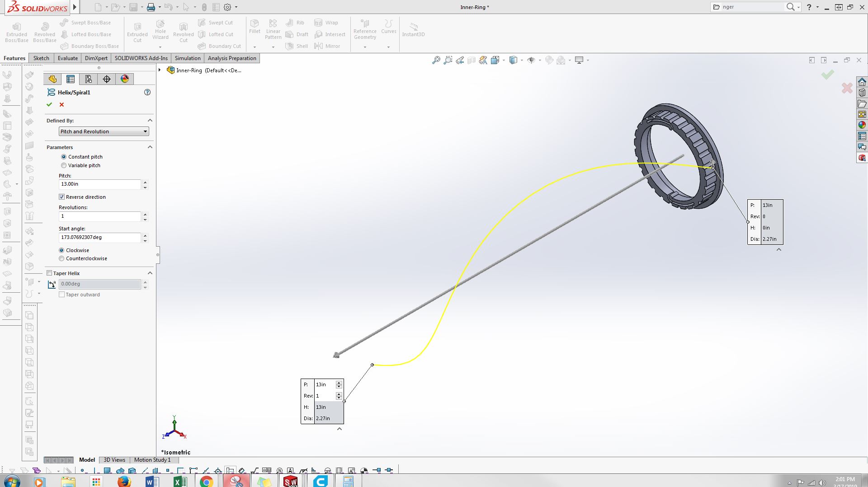Open the Defined By dropdown

(x=104, y=131)
